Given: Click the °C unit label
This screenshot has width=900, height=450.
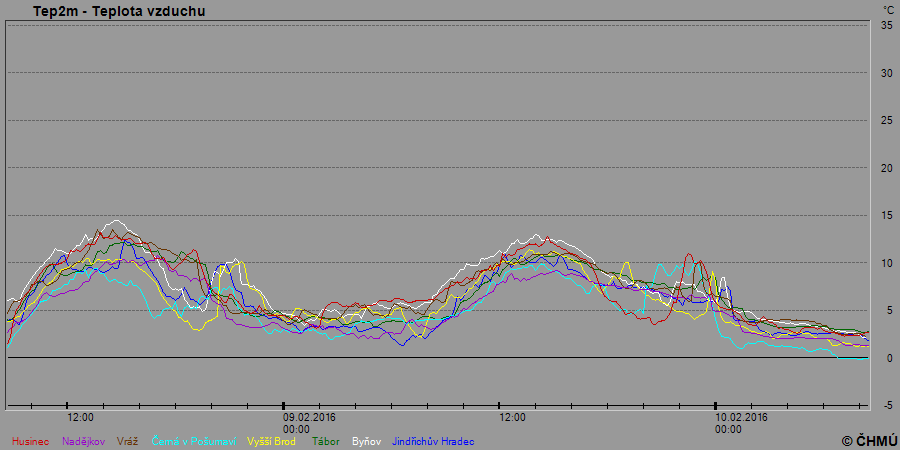Looking at the screenshot, I should (888, 10).
